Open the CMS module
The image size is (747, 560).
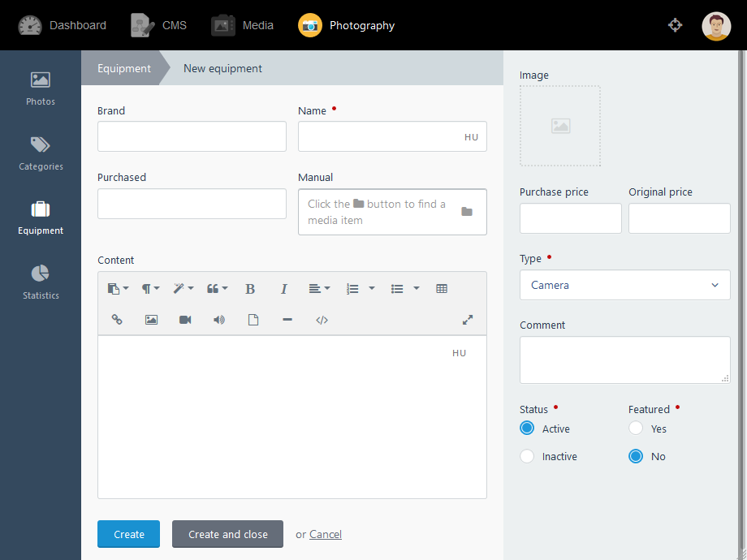tap(158, 25)
